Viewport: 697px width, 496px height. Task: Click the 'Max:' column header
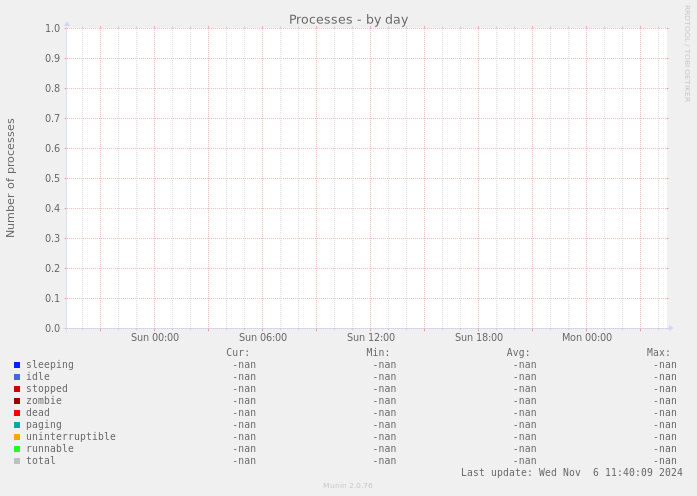click(658, 352)
